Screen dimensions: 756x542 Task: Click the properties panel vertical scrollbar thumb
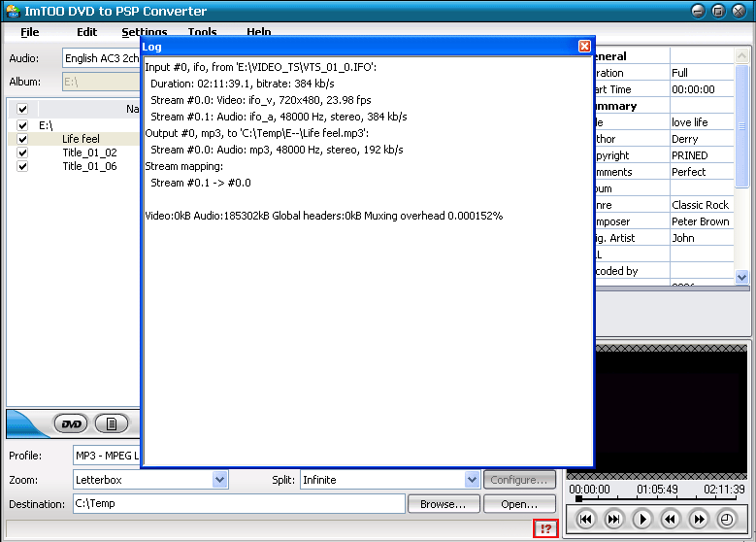[742, 126]
